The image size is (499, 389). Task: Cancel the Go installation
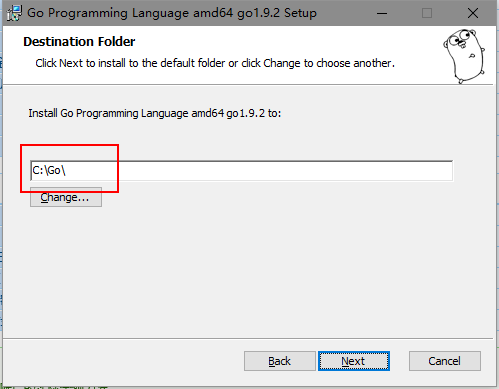pos(445,361)
